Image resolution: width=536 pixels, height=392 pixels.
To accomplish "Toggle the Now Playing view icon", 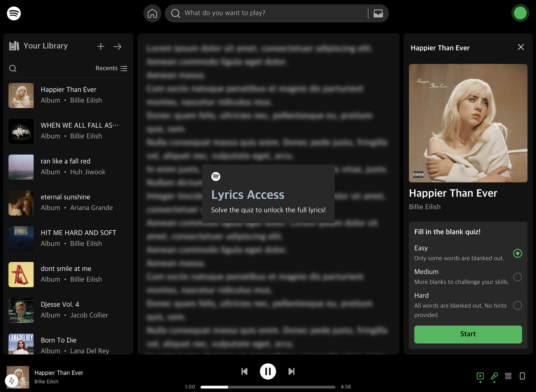I will [480, 376].
